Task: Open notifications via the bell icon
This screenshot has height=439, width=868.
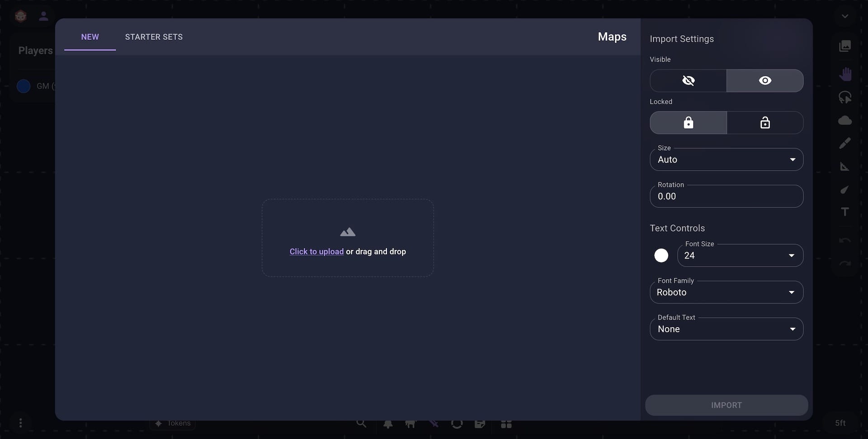Action: tap(389, 424)
